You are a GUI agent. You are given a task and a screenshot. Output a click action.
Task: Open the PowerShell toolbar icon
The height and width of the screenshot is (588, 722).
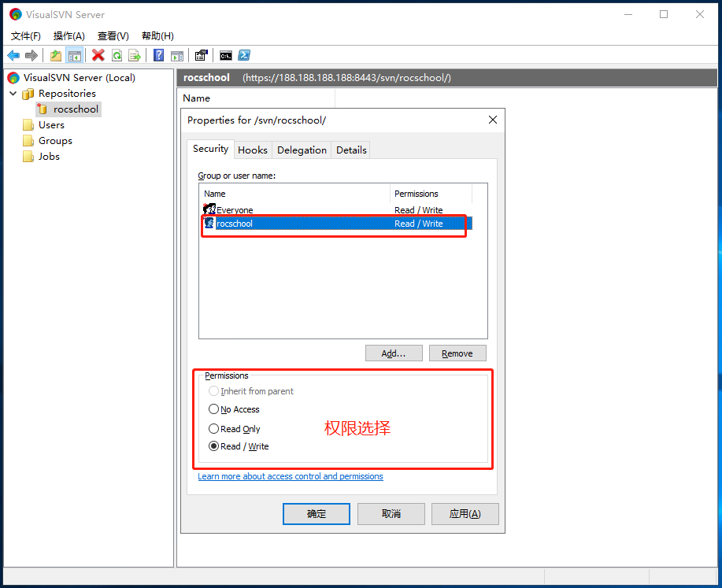(244, 56)
